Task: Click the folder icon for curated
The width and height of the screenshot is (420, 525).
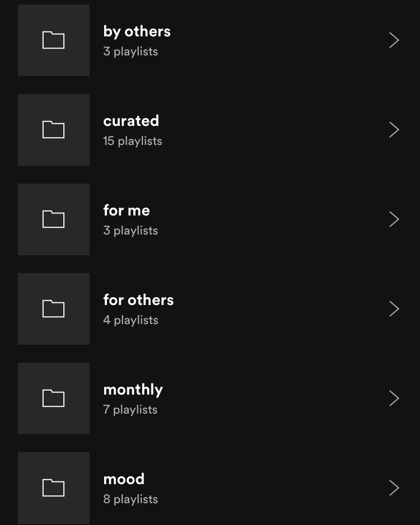Action: tap(54, 130)
